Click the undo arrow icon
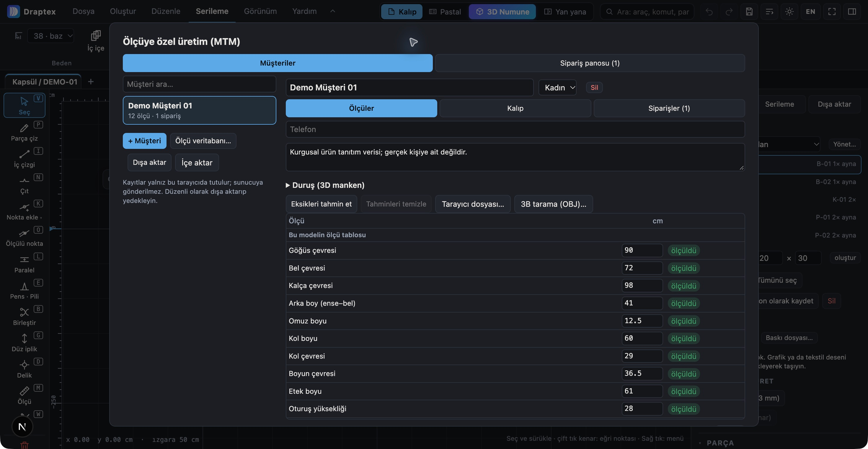The image size is (868, 449). pyautogui.click(x=709, y=12)
